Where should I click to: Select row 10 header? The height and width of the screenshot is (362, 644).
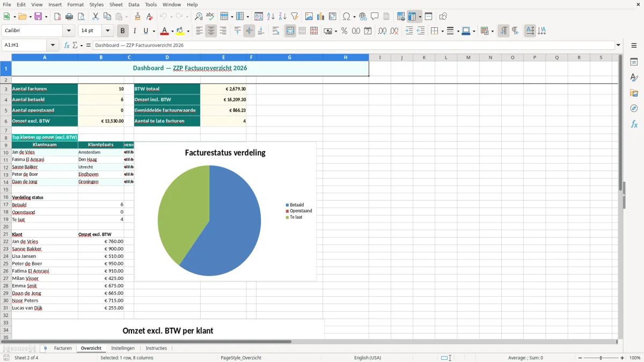[x=6, y=152]
